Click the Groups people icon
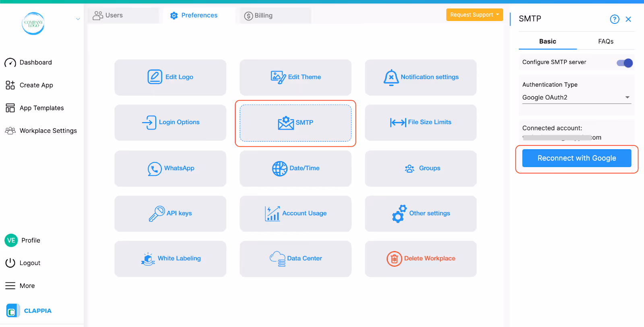 [410, 169]
